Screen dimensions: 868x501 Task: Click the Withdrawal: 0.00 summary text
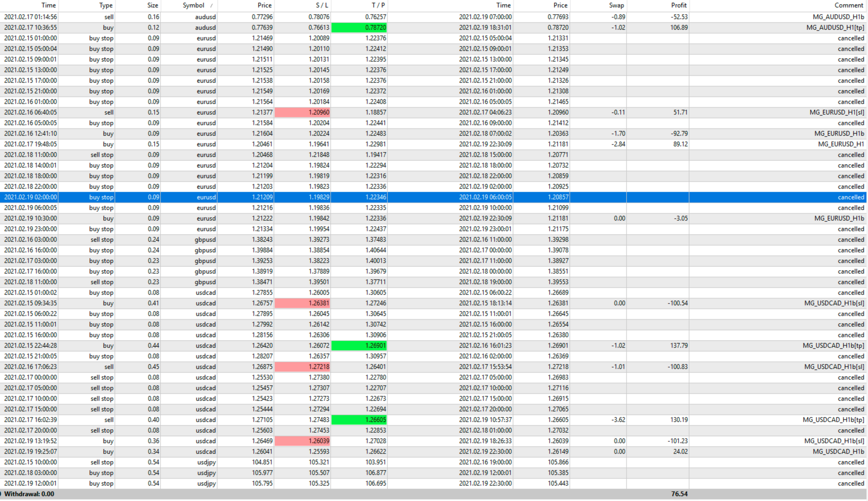coord(29,494)
